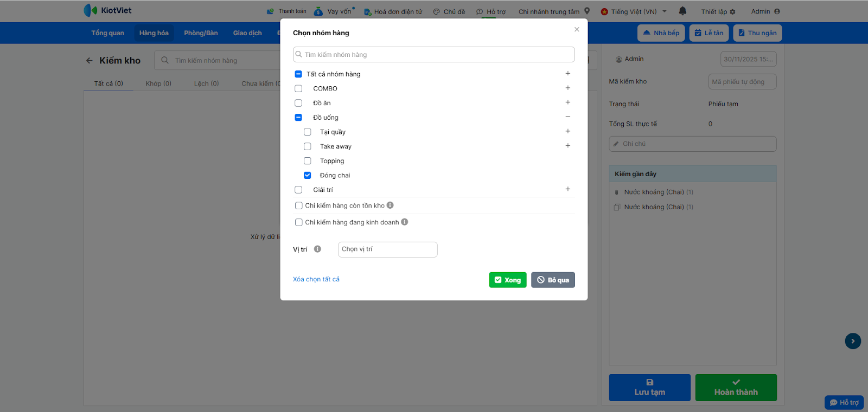Open the notifications bell
868x412 pixels.
(x=682, y=11)
